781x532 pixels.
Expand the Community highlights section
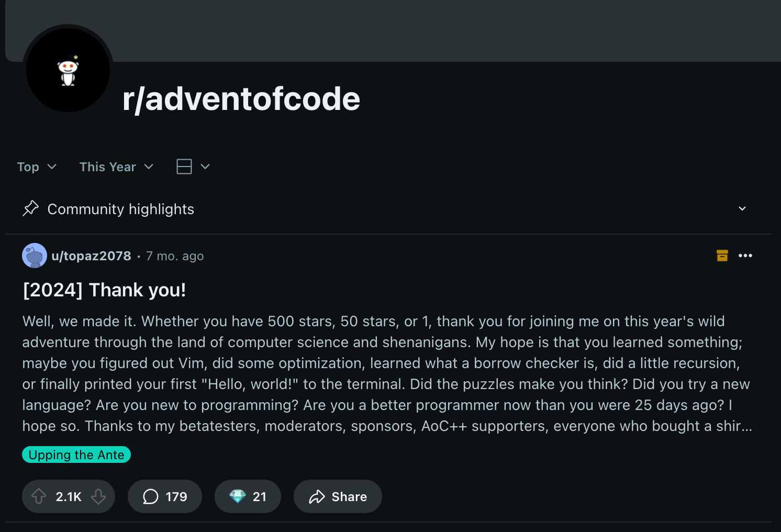click(x=742, y=208)
